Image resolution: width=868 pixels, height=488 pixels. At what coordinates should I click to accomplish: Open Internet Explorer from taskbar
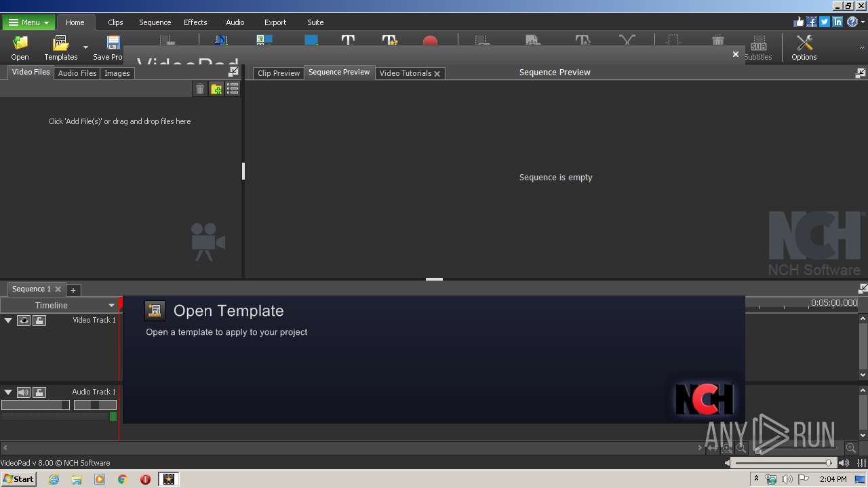54,479
